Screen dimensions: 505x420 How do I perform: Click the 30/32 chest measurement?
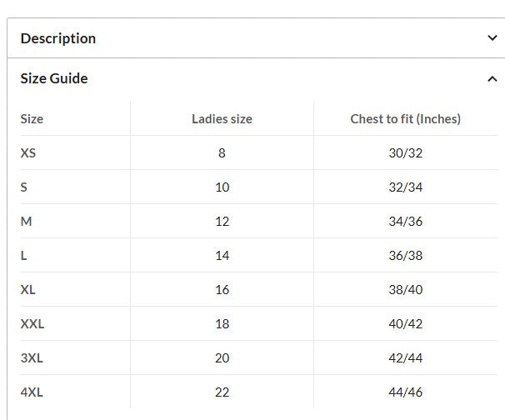pyautogui.click(x=405, y=153)
